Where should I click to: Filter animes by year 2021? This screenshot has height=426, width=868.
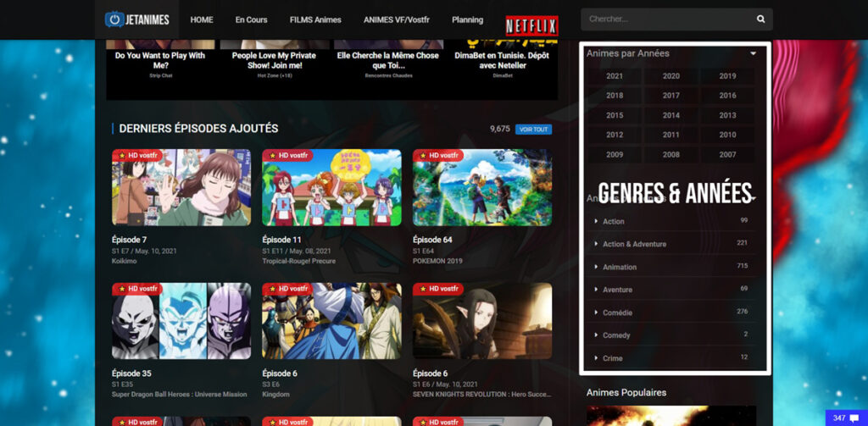click(x=615, y=76)
